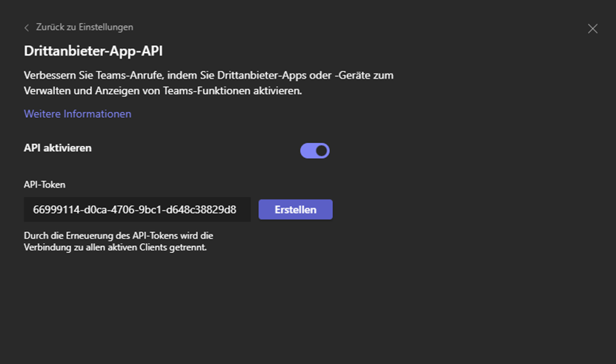Click description starting 'Verbessern Sie Teams-Anrufe'

point(208,83)
